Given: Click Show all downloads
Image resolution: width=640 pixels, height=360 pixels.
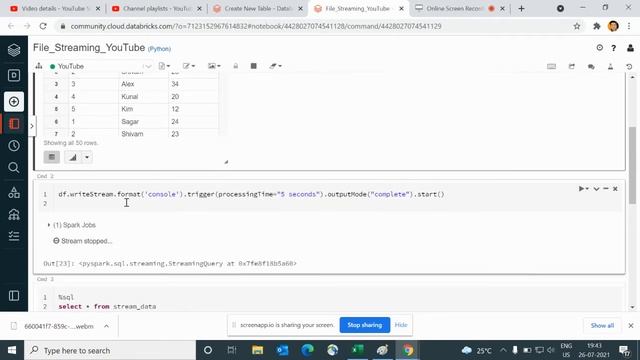Looking at the screenshot, I should click(x=602, y=325).
